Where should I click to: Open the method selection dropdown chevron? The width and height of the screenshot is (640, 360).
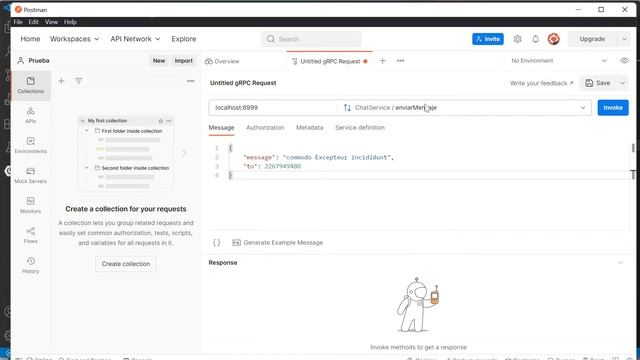tap(583, 108)
